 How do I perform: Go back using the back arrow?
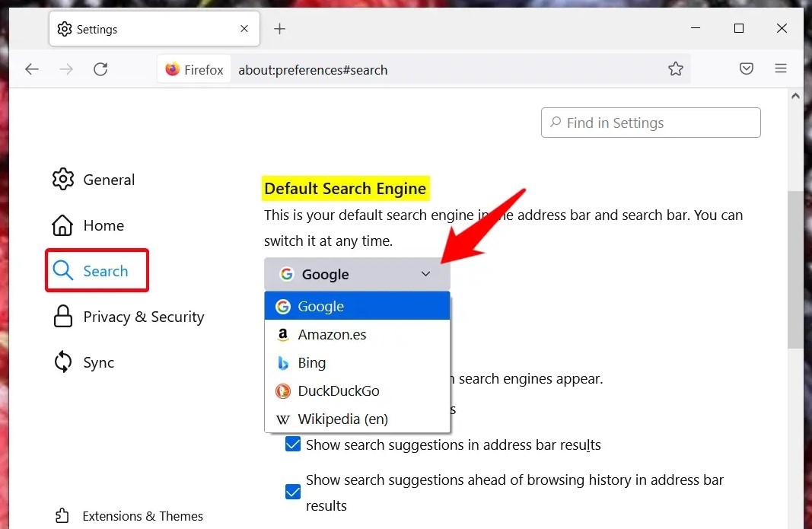click(x=31, y=69)
